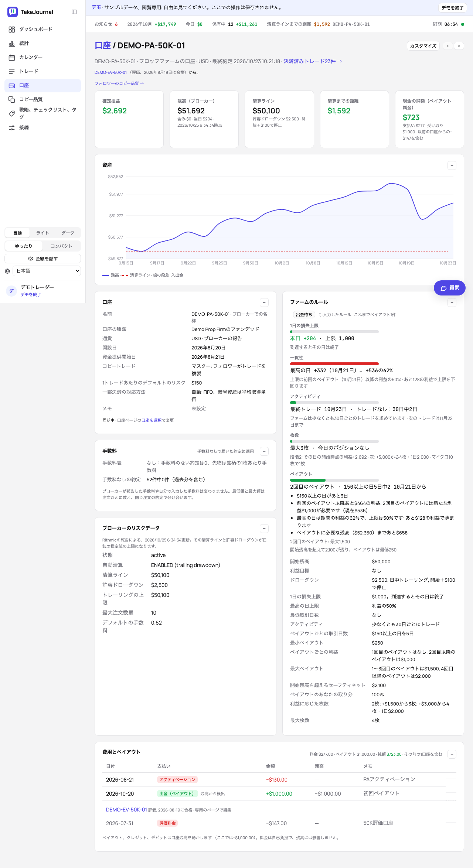
Task: Go to the next account with right chevron
Action: pyautogui.click(x=459, y=46)
